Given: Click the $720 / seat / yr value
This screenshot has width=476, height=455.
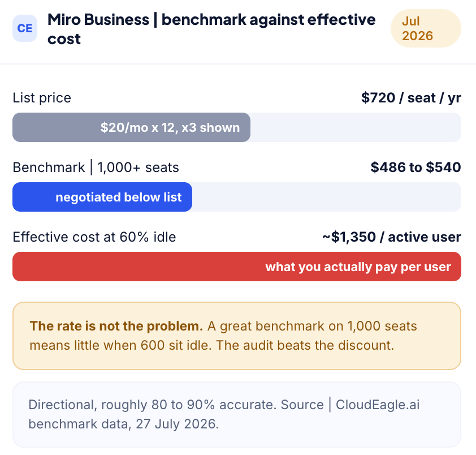Looking at the screenshot, I should [x=411, y=98].
